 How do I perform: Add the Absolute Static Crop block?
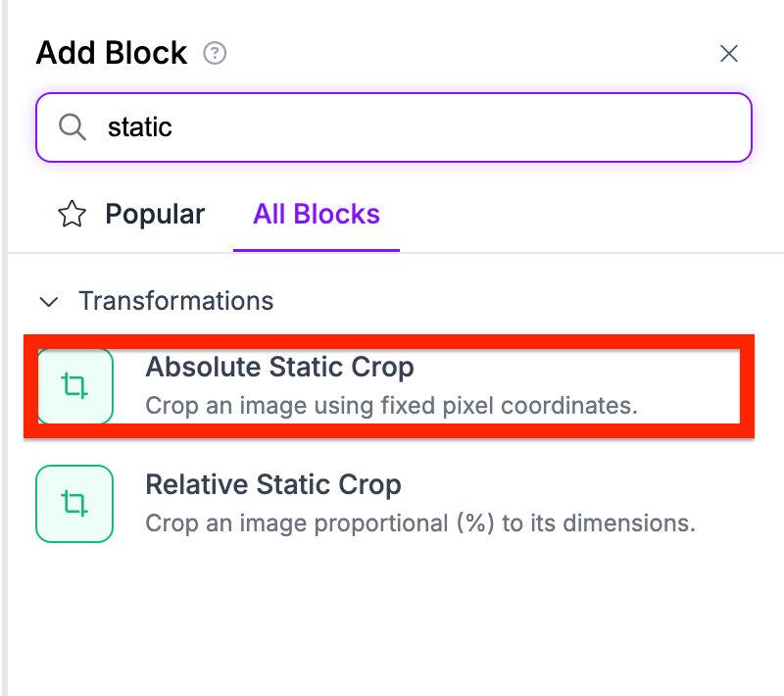(x=279, y=368)
